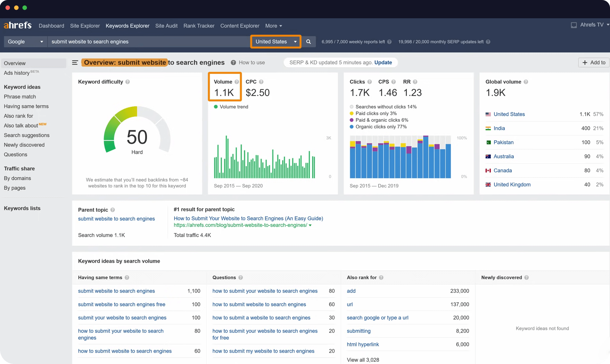Open help icon next to Parent topic
Screen dimensions: 610x364
pyautogui.click(x=112, y=210)
